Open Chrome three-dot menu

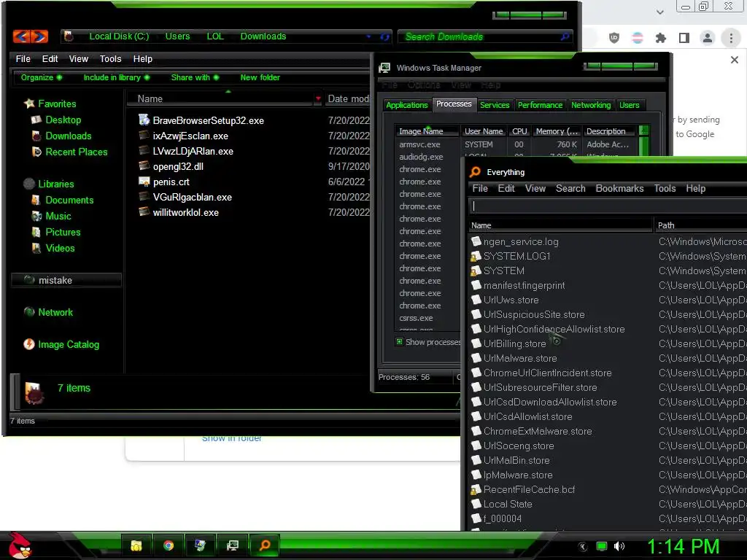[x=731, y=38]
